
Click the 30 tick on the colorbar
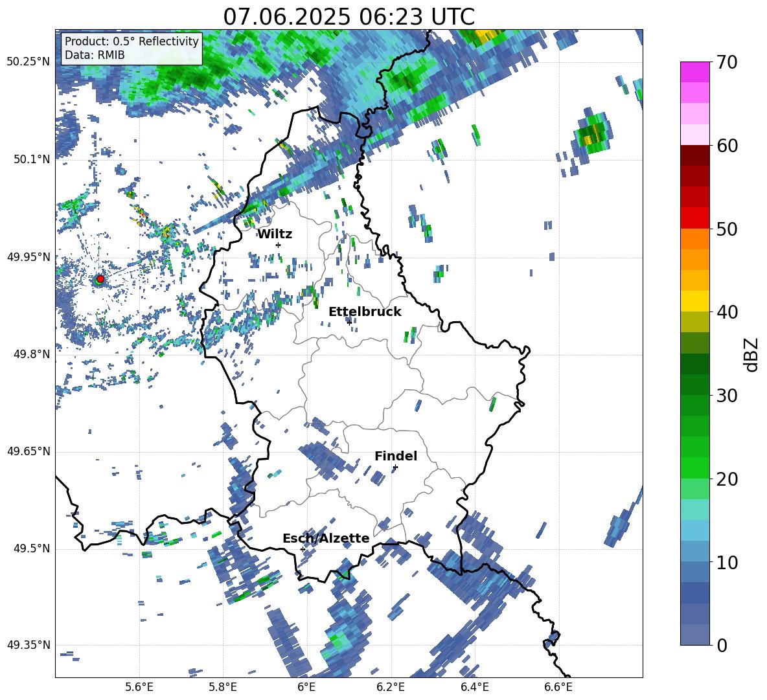pos(727,396)
